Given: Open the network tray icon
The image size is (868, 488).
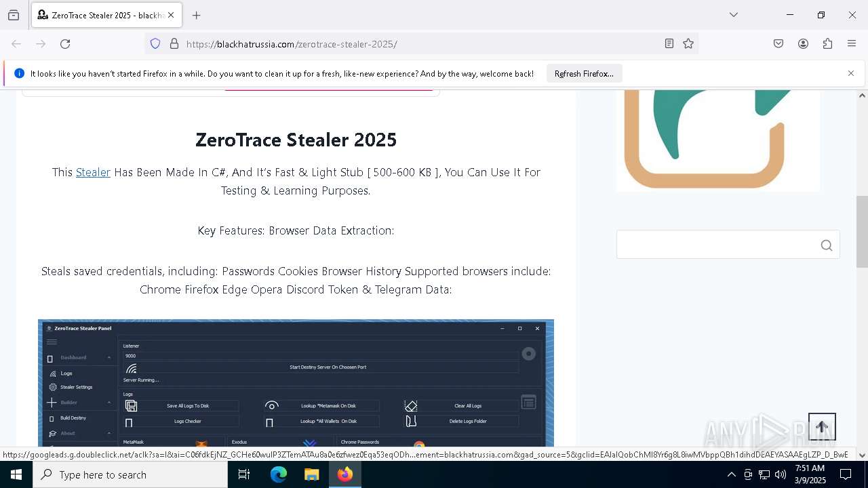Looking at the screenshot, I should click(x=764, y=474).
